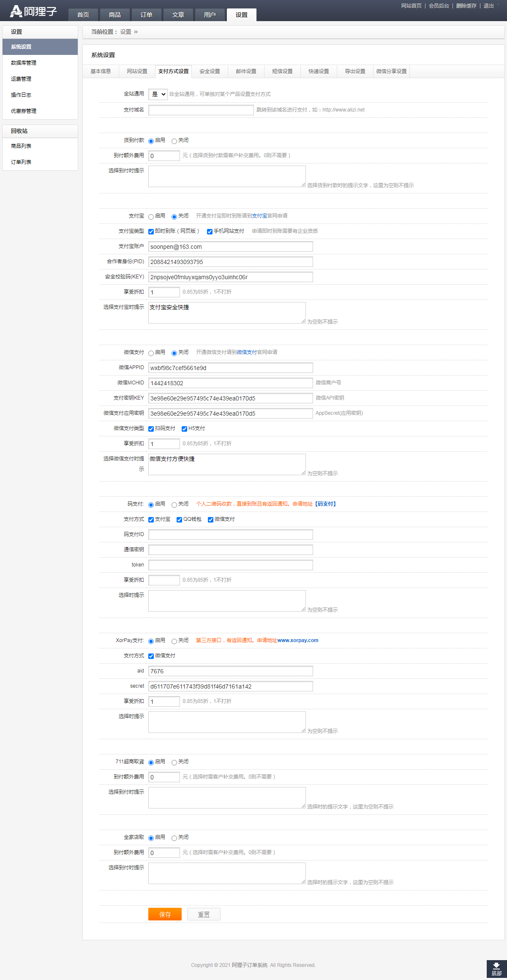Go to the 订单 top menu

click(x=146, y=15)
